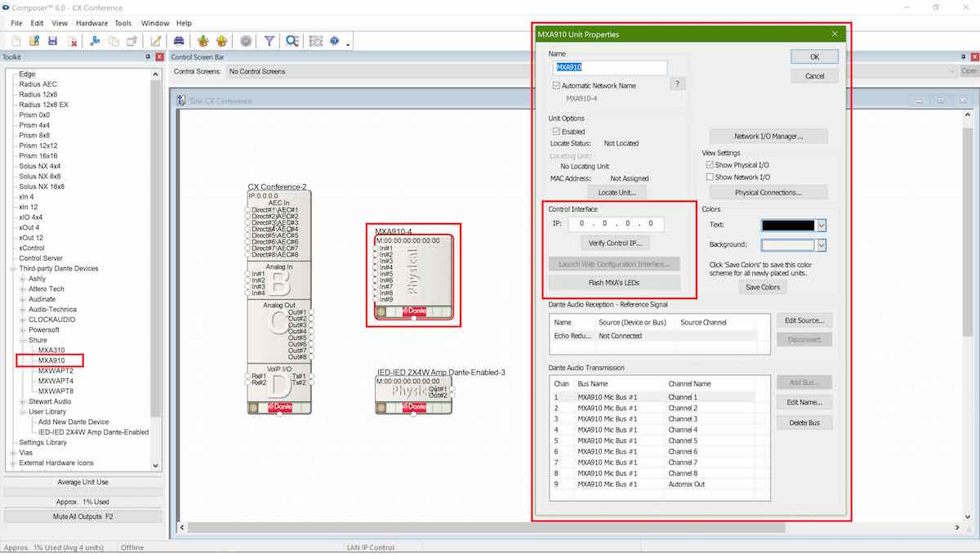Click the Verify Control IP button
This screenshot has height=555, width=980.
615,244
